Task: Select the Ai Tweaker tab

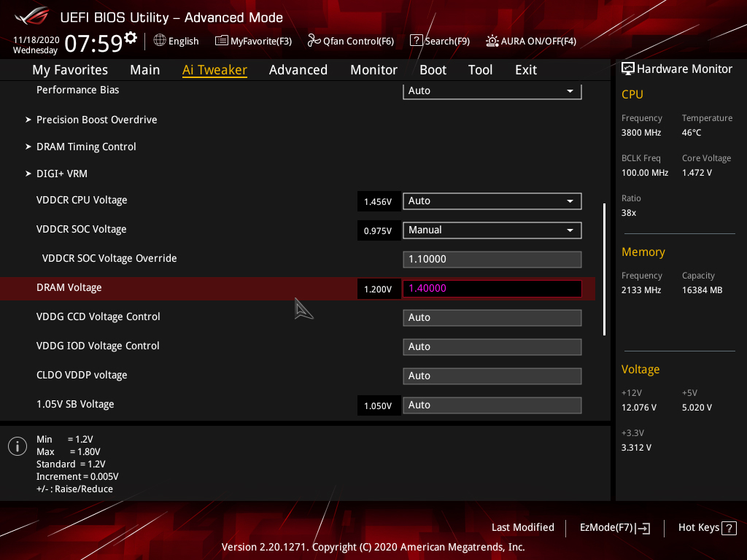Action: coord(214,70)
